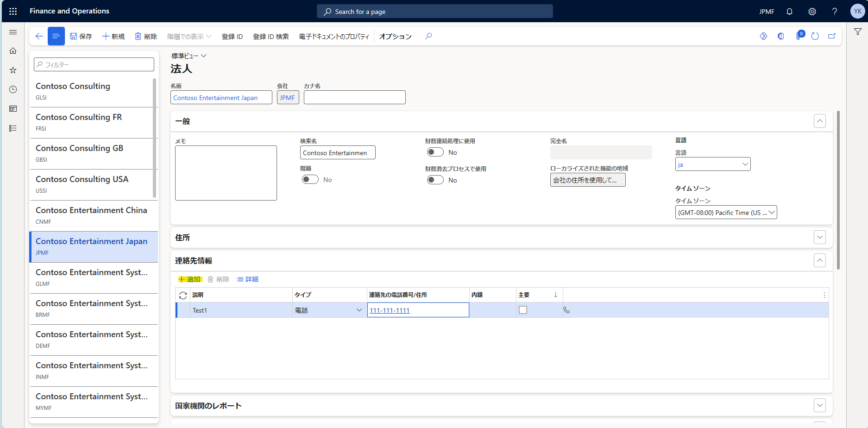Click カナ名 input field
The width and height of the screenshot is (868, 428).
pos(355,97)
